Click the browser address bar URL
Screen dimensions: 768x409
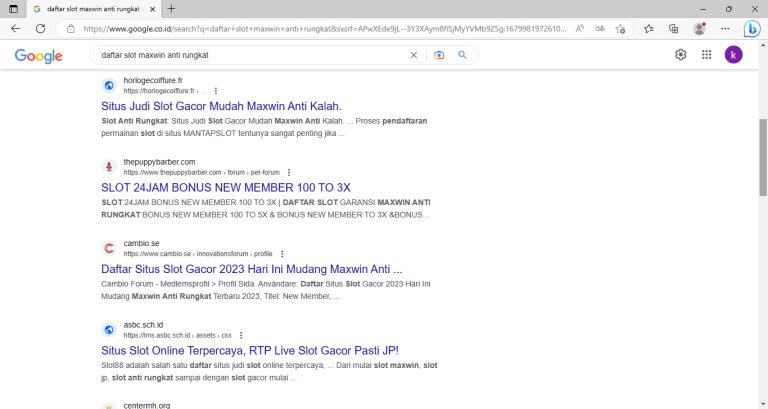pos(324,29)
